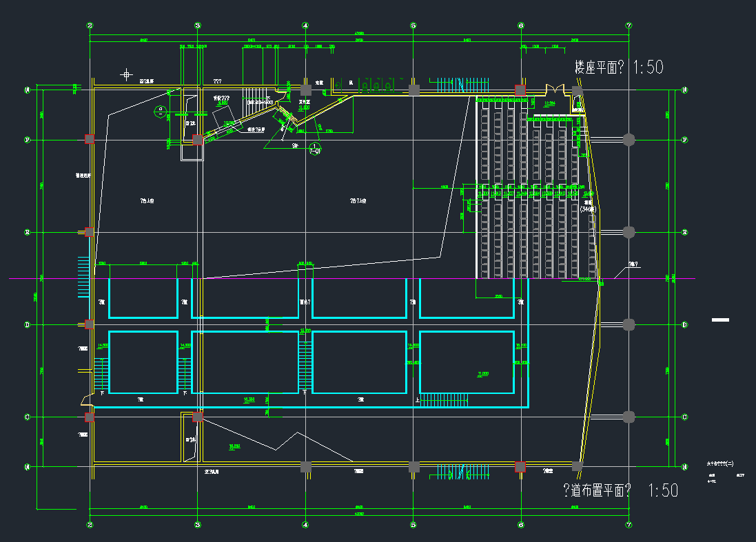Image resolution: width=756 pixels, height=542 pixels.
Task: Select the toilet fixture symbols in the top restroom
Action: 376,84
